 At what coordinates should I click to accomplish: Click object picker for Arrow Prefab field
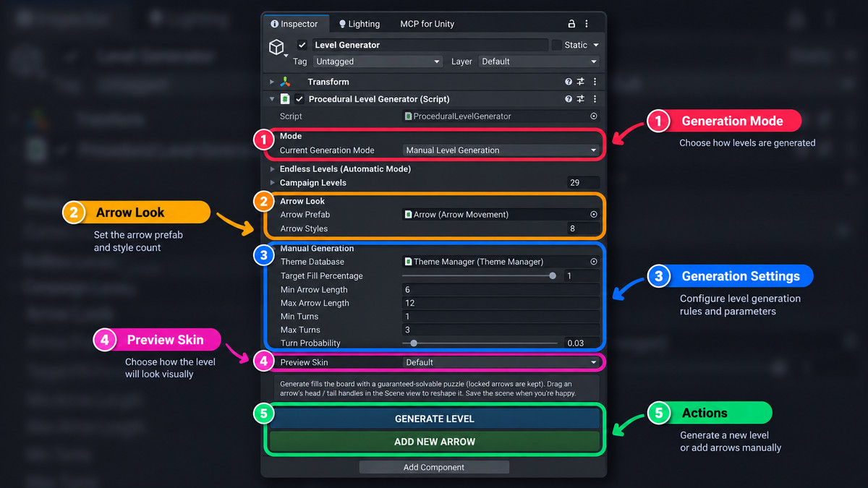594,215
